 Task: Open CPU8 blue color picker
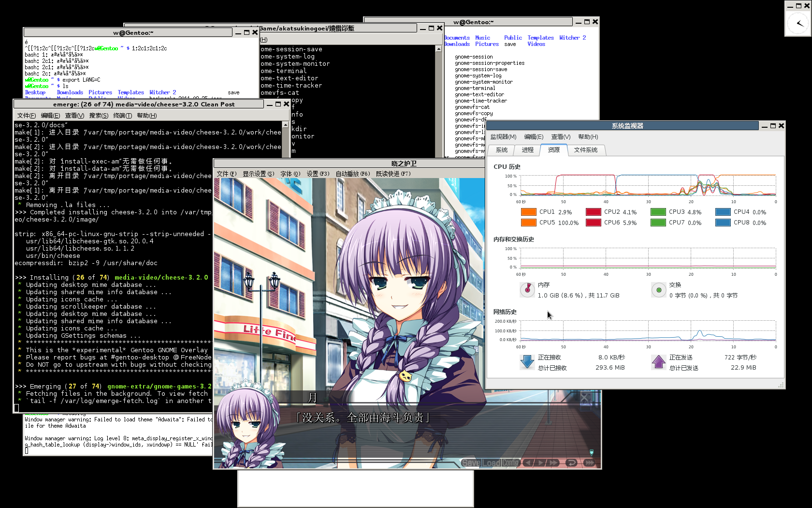pos(723,223)
